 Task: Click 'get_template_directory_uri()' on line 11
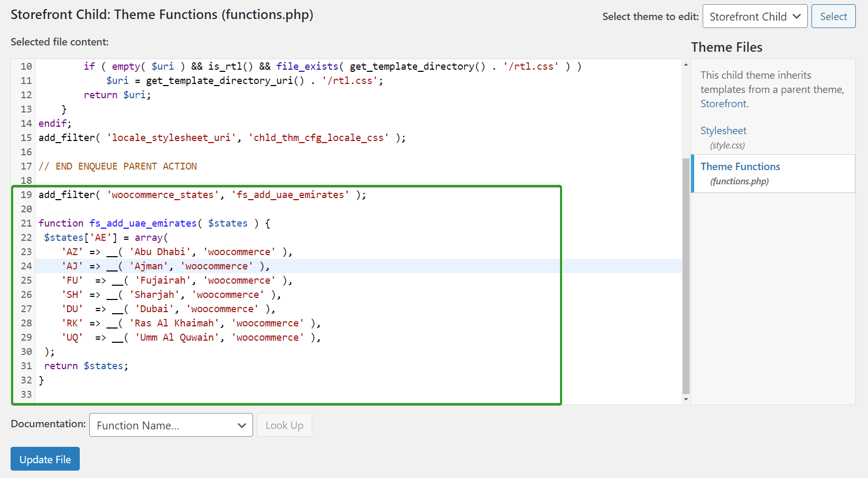click(225, 80)
